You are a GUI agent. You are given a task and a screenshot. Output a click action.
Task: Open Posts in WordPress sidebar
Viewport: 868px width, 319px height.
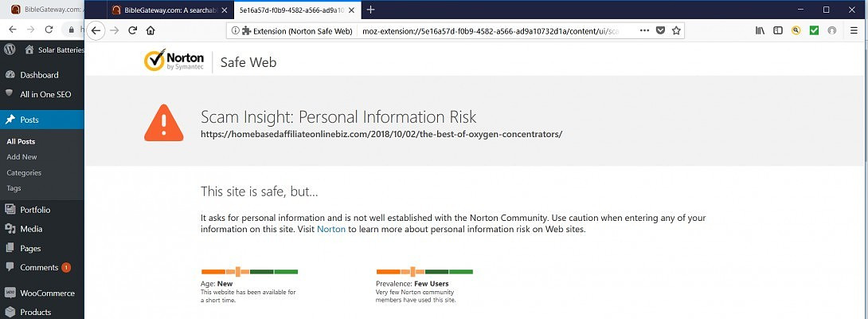(x=29, y=120)
